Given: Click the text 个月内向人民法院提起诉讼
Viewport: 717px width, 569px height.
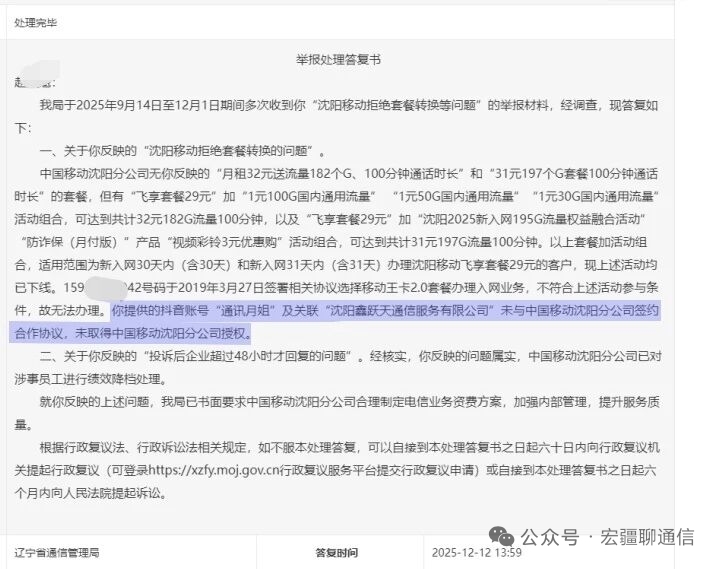Looking at the screenshot, I should (x=91, y=493).
